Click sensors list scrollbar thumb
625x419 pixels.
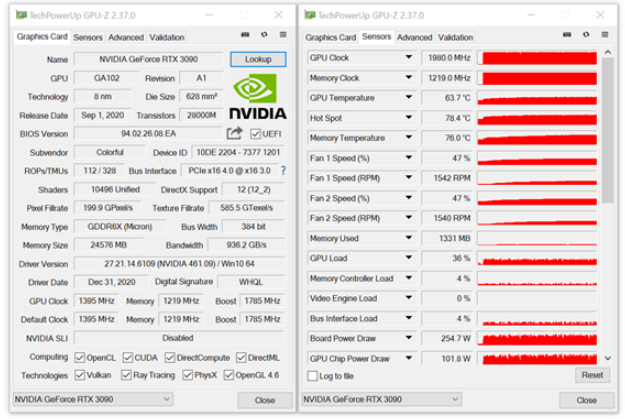[x=607, y=130]
